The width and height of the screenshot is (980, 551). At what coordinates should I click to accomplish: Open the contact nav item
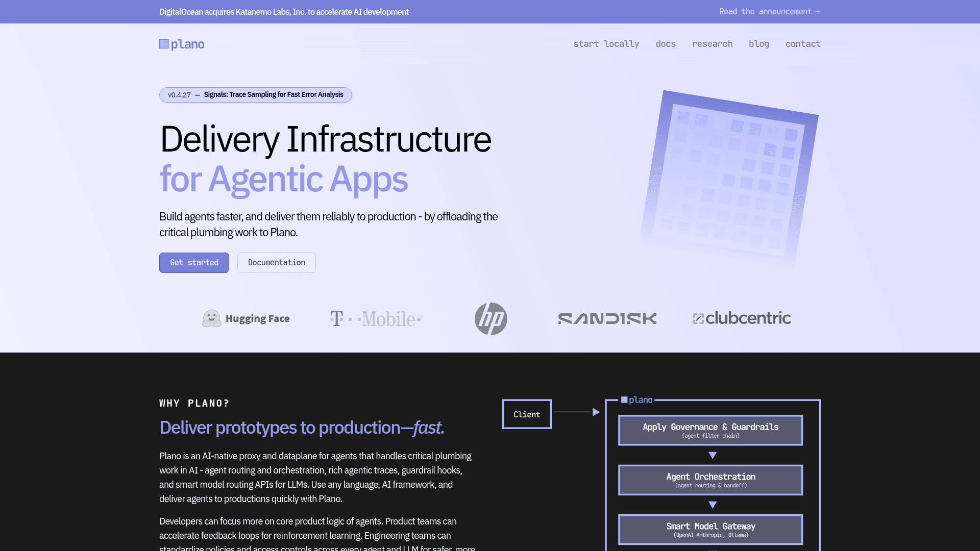click(x=803, y=44)
